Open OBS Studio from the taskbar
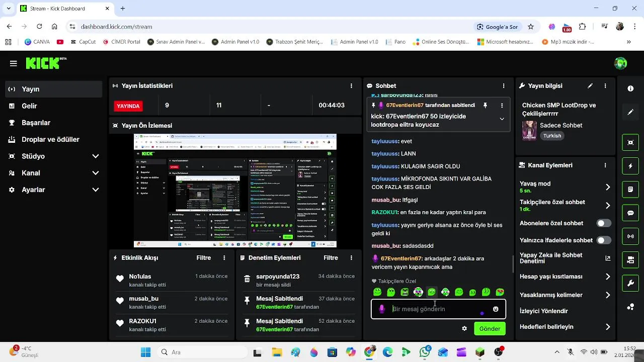The width and height of the screenshot is (644, 362). [499, 352]
